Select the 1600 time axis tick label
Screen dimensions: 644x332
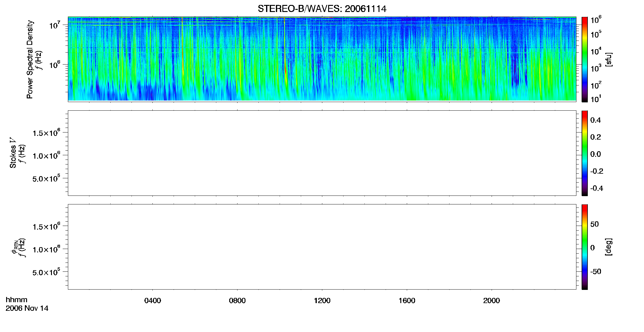click(407, 301)
